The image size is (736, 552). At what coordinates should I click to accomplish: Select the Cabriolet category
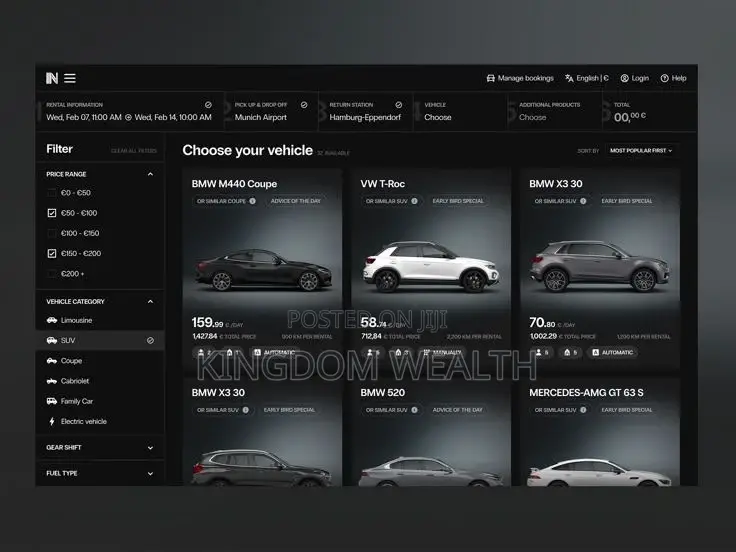tap(100, 381)
